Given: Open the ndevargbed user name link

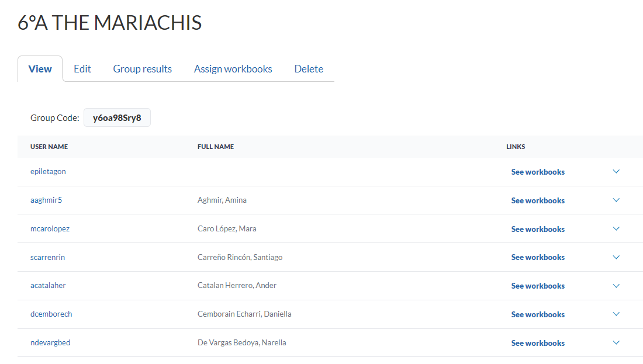Looking at the screenshot, I should [x=50, y=343].
